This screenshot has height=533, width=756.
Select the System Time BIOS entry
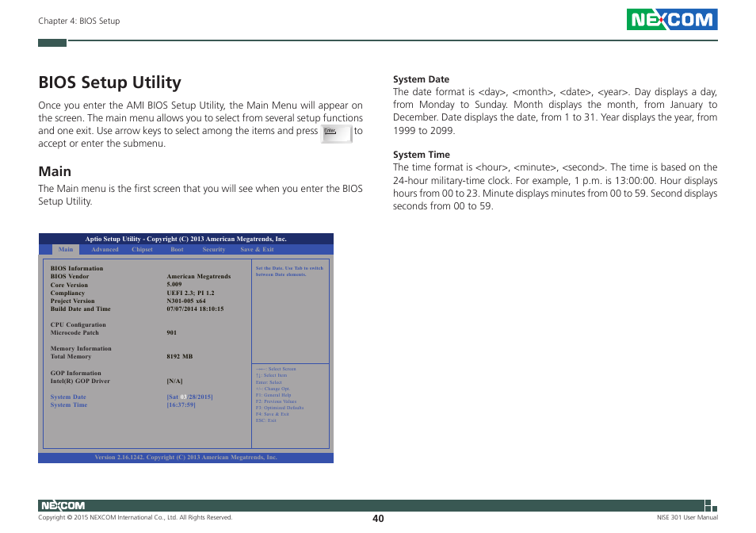click(68, 405)
